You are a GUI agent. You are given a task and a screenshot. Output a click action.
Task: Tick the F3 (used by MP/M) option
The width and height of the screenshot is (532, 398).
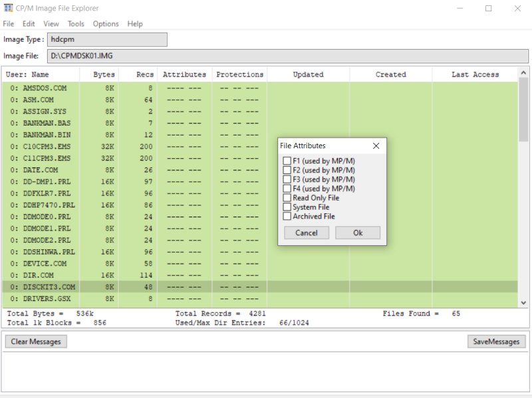pos(287,179)
